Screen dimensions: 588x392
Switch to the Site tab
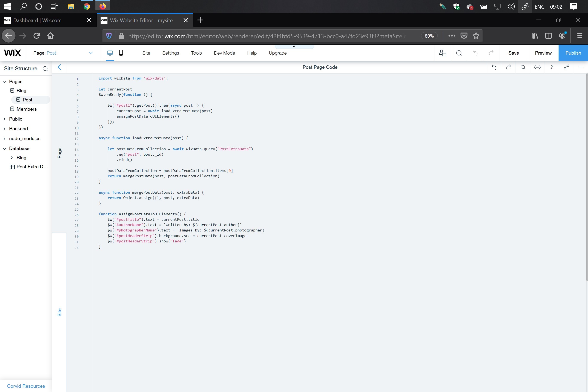point(59,312)
